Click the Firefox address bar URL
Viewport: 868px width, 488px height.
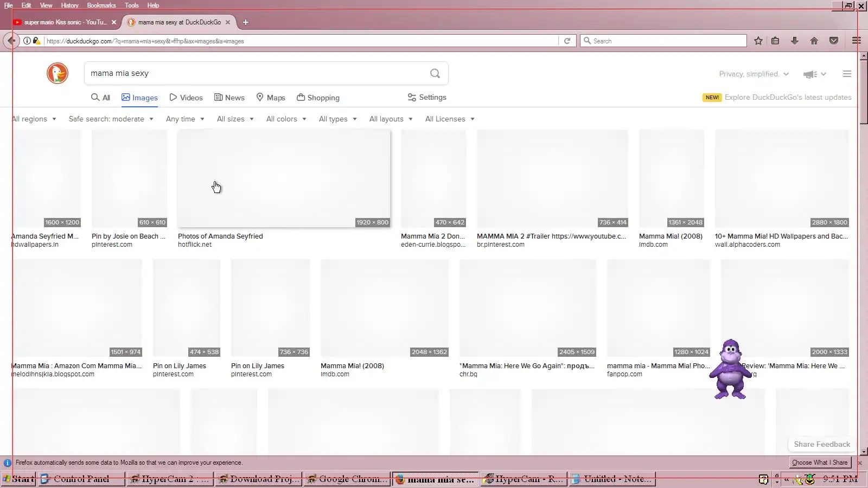pyautogui.click(x=145, y=41)
